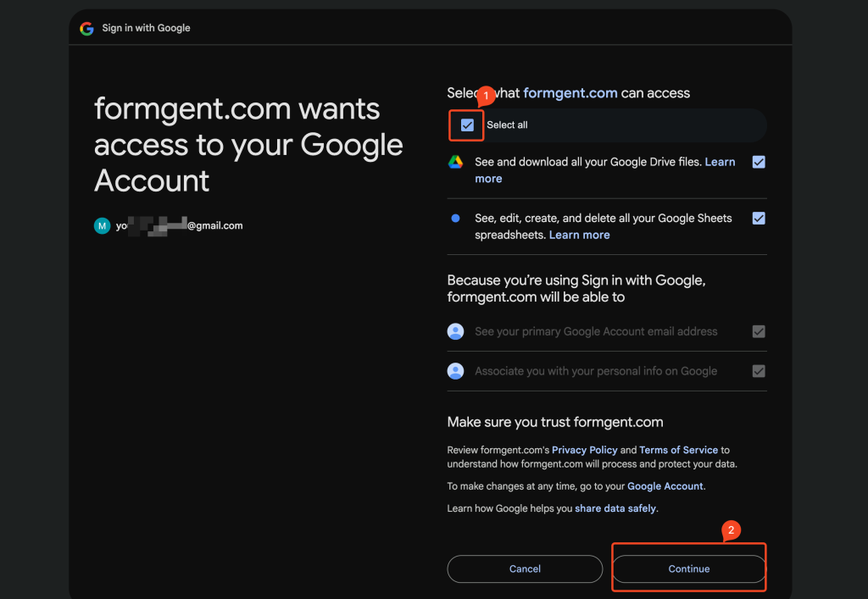
Task: Toggle the Select all checkbox
Action: point(467,125)
